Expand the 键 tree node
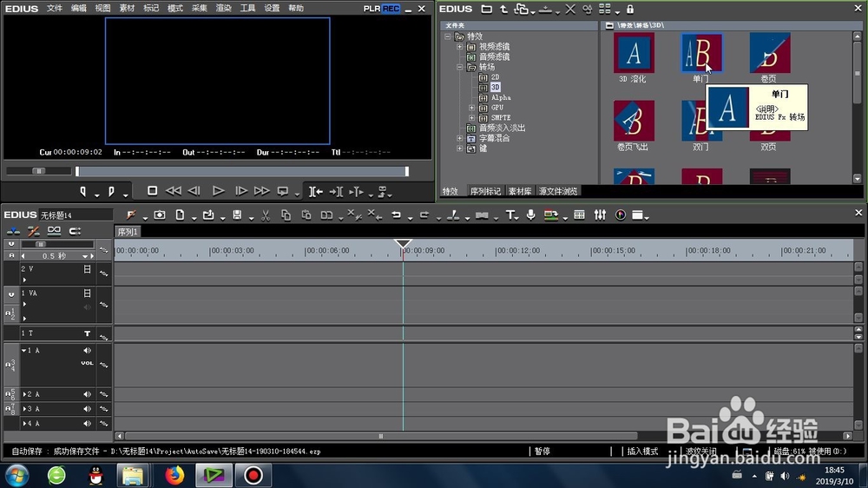The height and width of the screenshot is (488, 868). [459, 148]
